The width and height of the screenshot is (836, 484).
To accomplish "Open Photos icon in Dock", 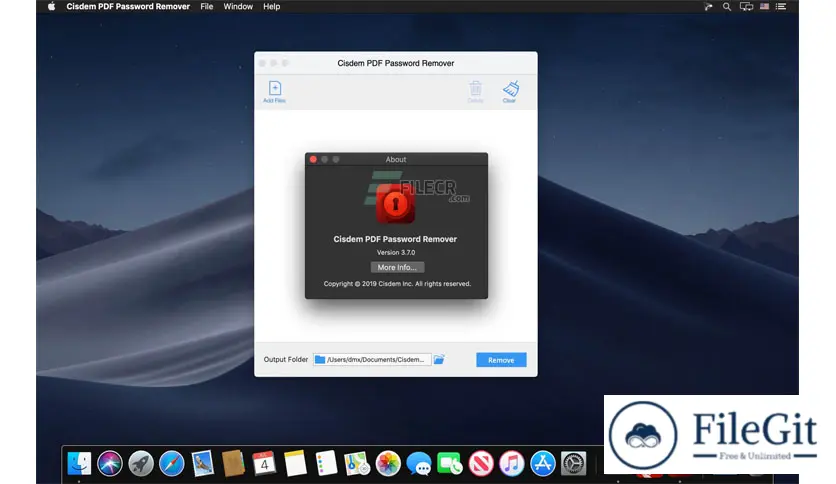I will tap(388, 463).
